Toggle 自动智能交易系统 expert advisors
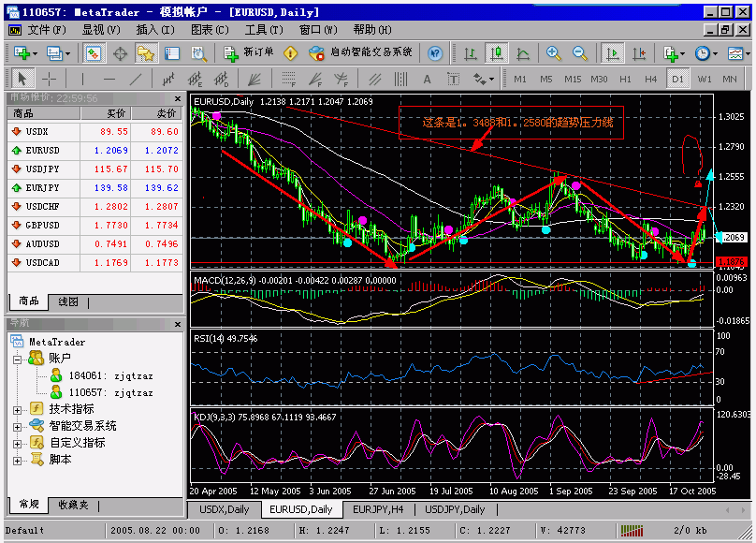756x543 pixels. pos(360,53)
